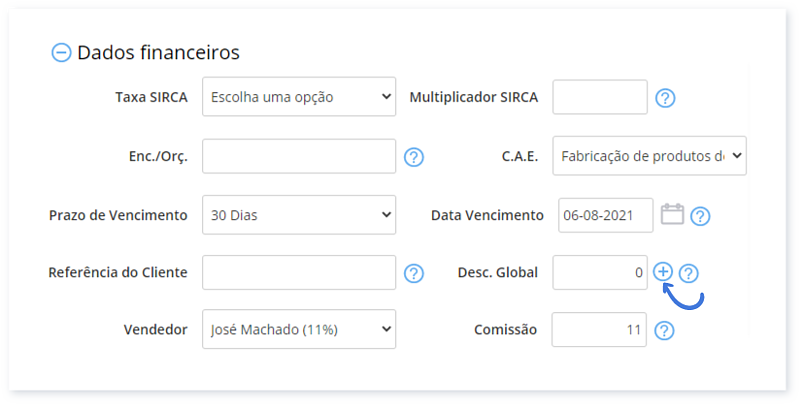Click the Vendedor label
The width and height of the screenshot is (800, 405).
(156, 330)
